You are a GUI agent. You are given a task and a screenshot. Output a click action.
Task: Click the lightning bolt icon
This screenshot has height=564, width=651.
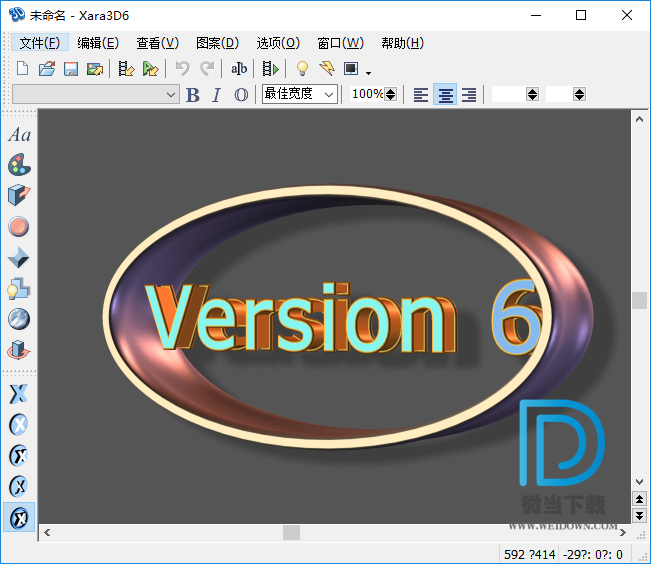[x=327, y=69]
